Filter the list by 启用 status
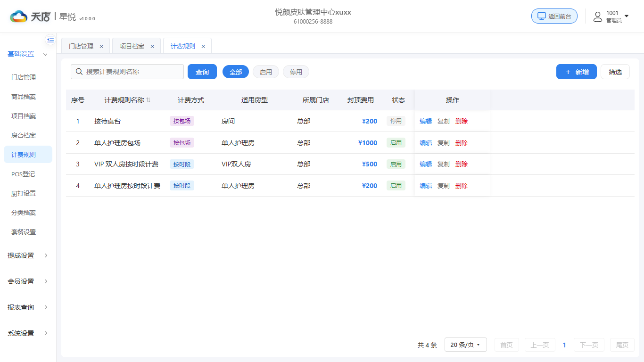The width and height of the screenshot is (644, 362). pos(266,72)
